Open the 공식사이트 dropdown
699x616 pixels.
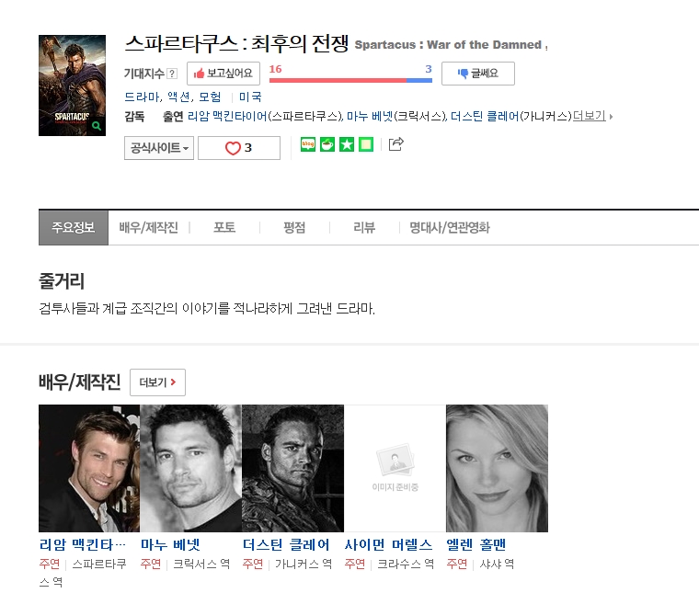(159, 148)
